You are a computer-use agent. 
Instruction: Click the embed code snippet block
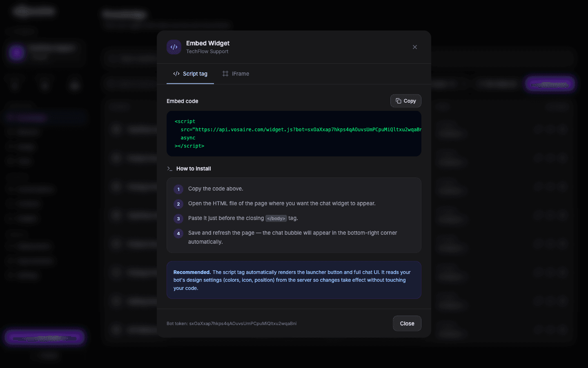pos(294,134)
